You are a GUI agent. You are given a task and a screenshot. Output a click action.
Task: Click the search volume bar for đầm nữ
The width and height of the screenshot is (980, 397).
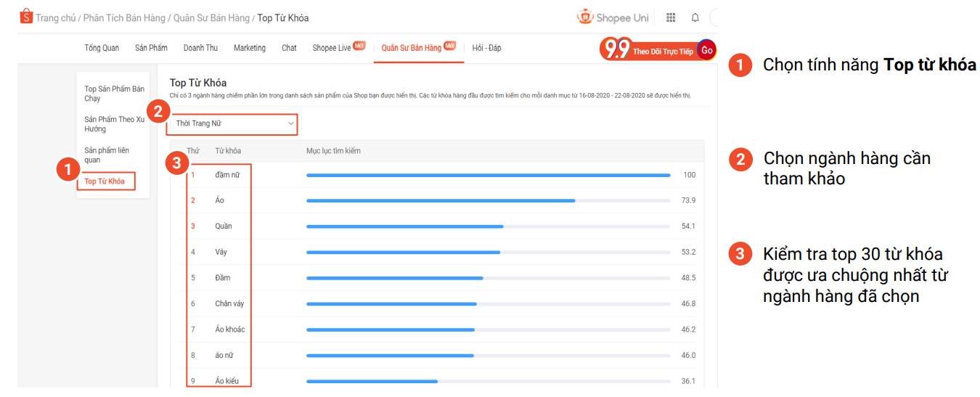pyautogui.click(x=488, y=175)
